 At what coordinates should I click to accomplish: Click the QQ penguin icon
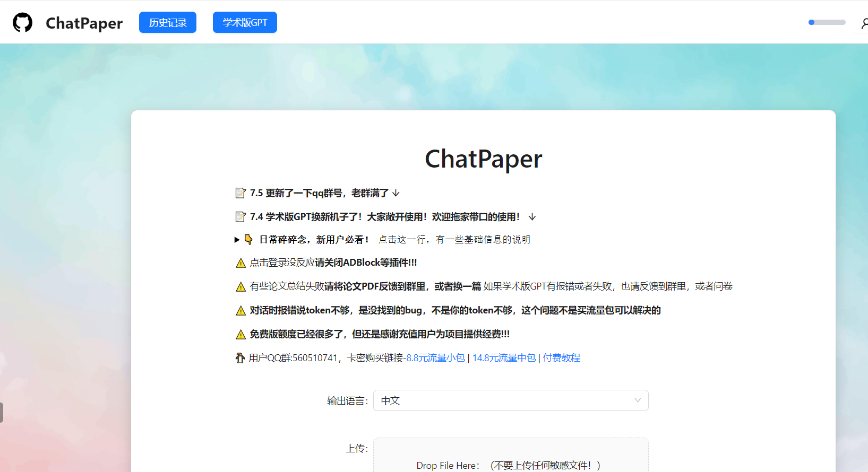(x=240, y=359)
